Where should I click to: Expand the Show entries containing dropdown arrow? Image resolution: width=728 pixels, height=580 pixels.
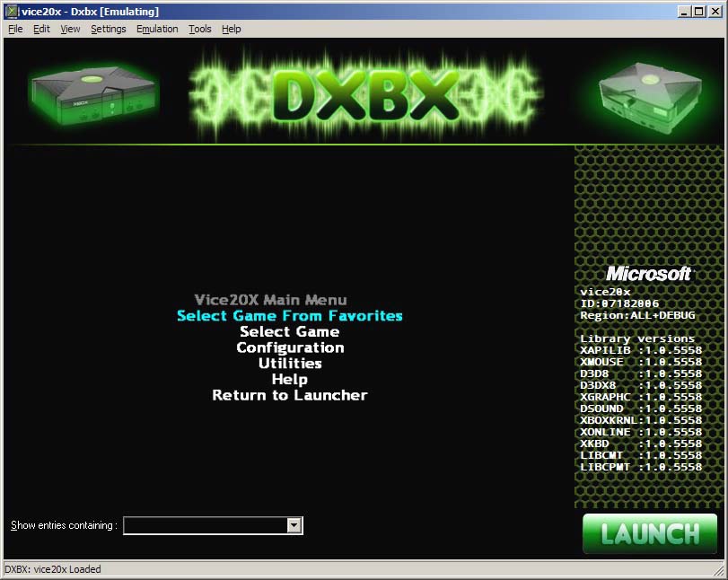click(x=294, y=525)
